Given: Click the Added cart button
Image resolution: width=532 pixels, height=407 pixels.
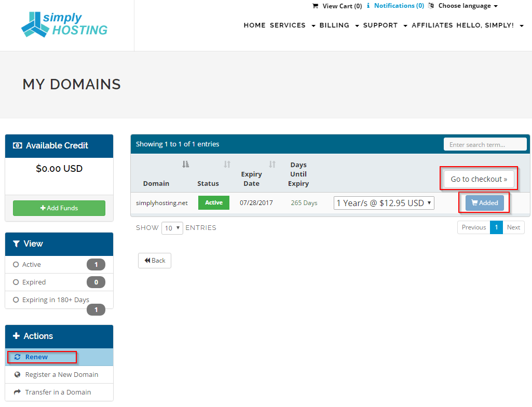Looking at the screenshot, I should point(484,202).
